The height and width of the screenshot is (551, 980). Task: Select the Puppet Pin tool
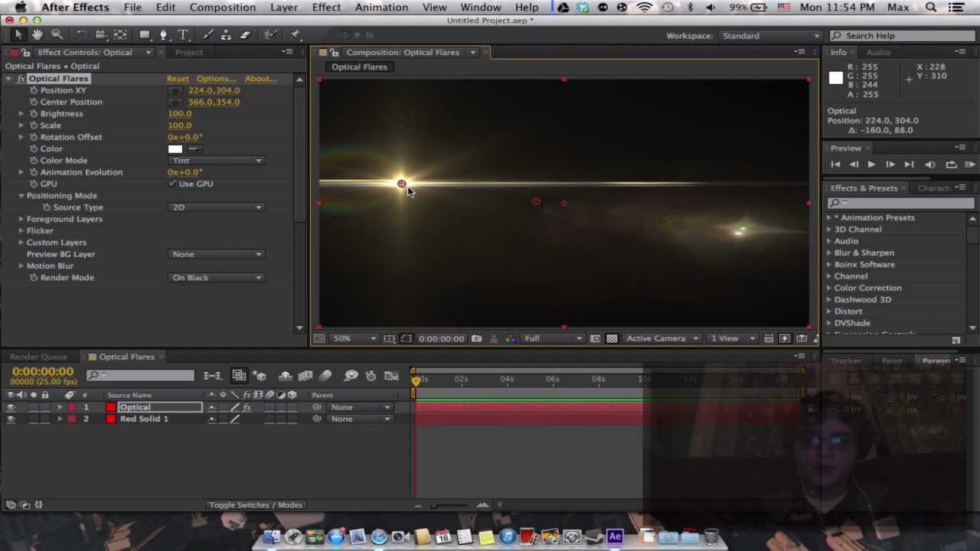coord(296,35)
